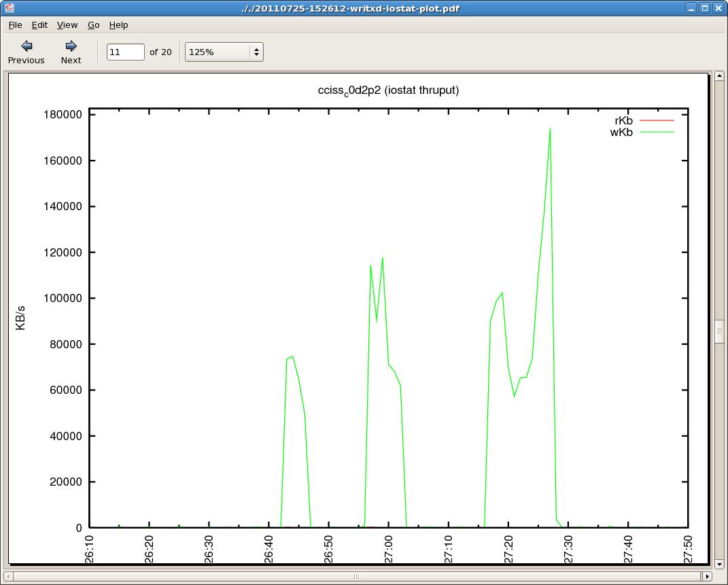Image resolution: width=728 pixels, height=585 pixels.
Task: Click the horizontal scrollbar left arrow
Action: [8, 577]
